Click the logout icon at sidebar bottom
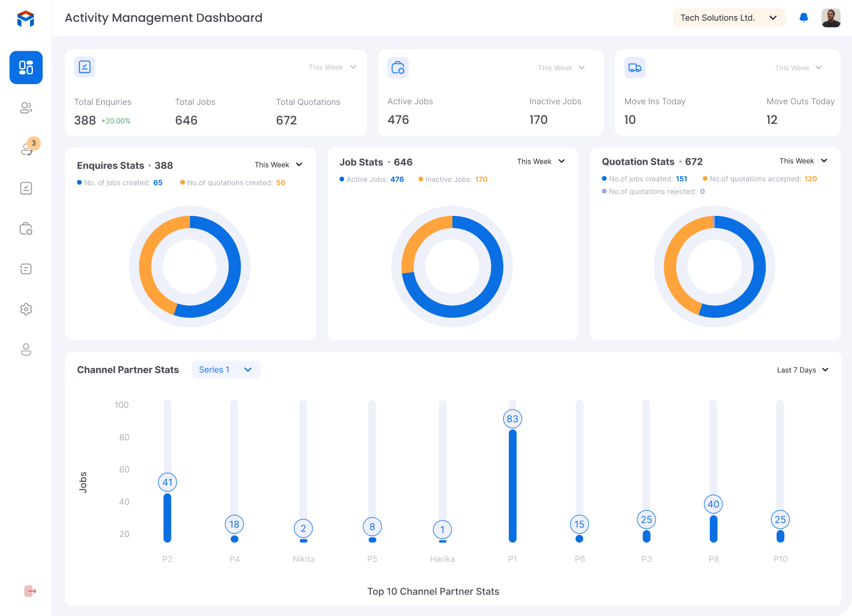The height and width of the screenshot is (616, 852). [30, 591]
